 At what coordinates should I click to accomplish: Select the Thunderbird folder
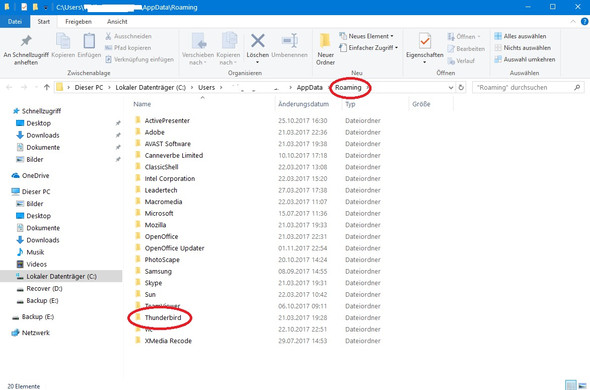pos(163,318)
